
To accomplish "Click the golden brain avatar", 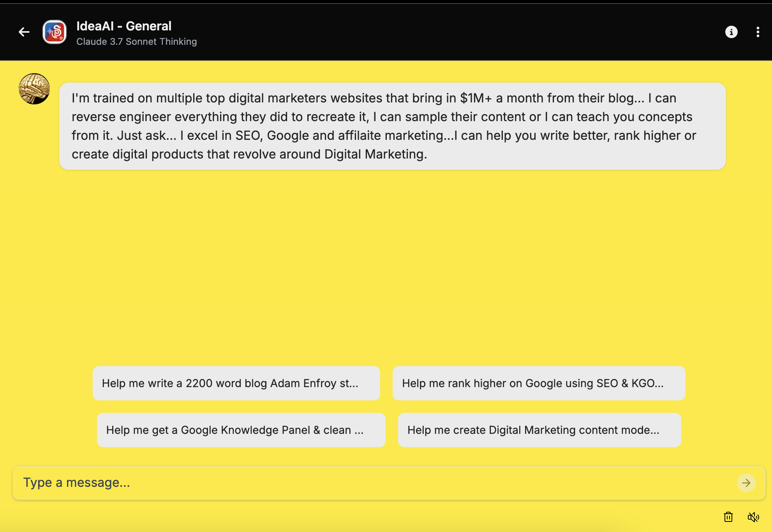I will point(34,89).
